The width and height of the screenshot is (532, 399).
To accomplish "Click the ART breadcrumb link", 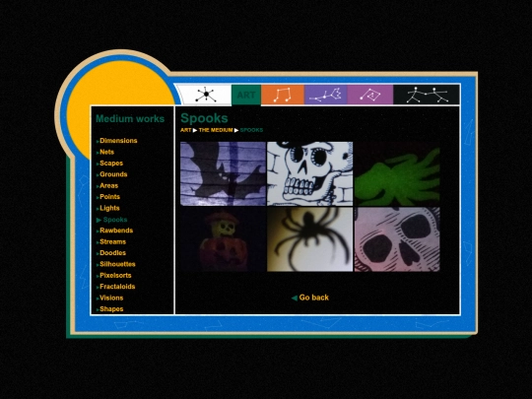I will click(x=185, y=130).
